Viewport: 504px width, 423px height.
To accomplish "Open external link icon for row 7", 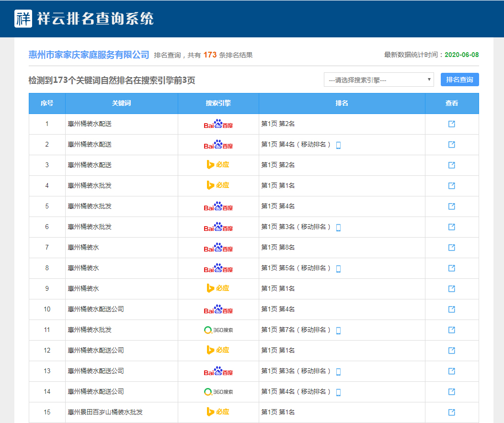I will (451, 248).
